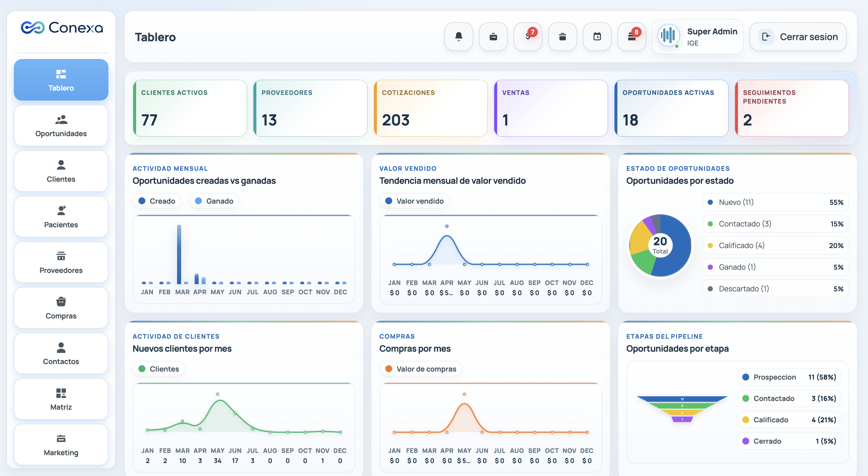Navigate to Marketing in sidebar
868x476 pixels.
[x=61, y=445]
